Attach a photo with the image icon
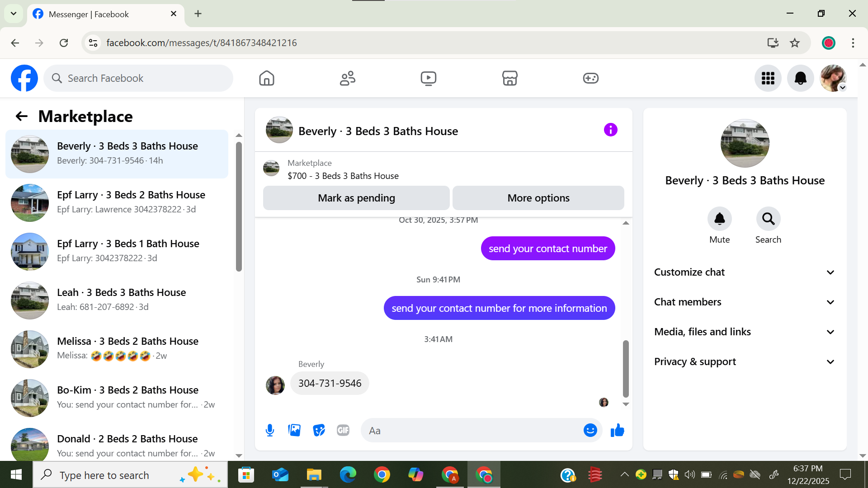This screenshot has height=488, width=868. [x=294, y=430]
